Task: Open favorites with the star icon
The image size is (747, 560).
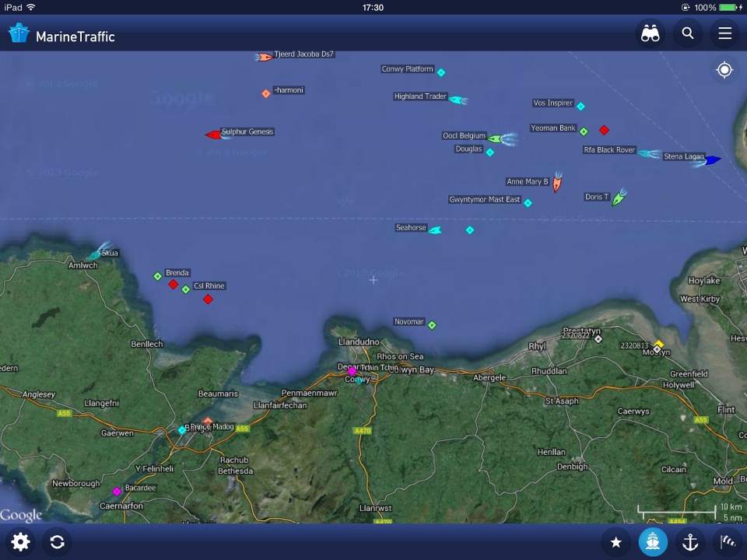Action: pos(615,542)
